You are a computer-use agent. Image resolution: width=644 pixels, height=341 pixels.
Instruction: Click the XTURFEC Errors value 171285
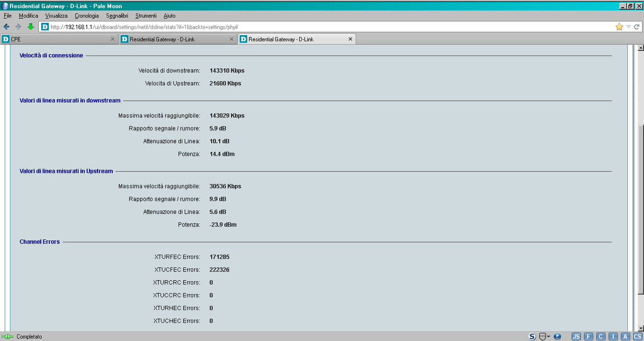(219, 257)
